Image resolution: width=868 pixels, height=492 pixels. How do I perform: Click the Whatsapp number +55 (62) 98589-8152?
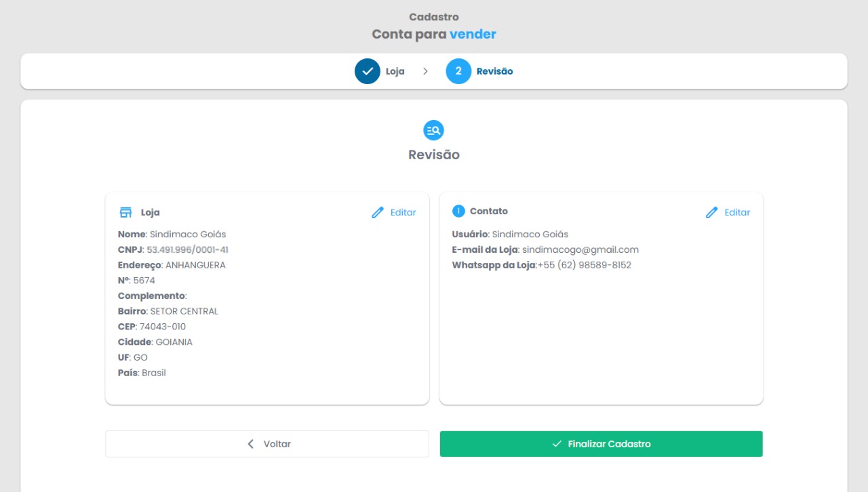click(x=585, y=265)
